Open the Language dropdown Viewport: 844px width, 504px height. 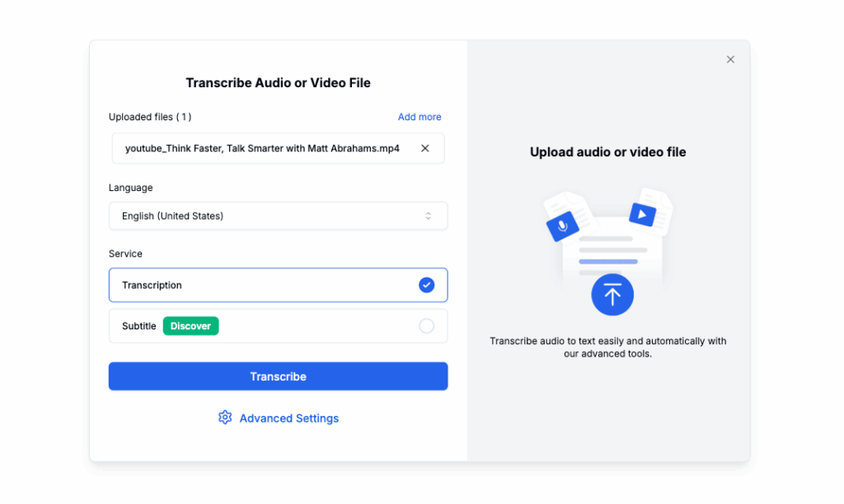click(278, 216)
